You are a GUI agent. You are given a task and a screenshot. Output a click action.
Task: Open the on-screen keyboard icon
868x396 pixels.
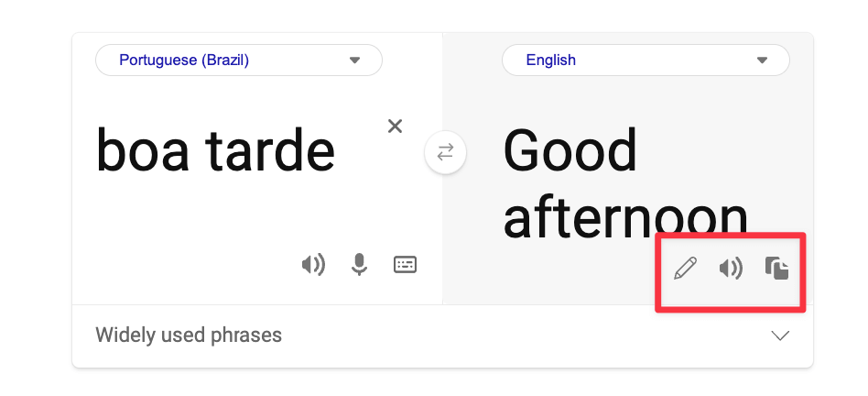point(406,265)
